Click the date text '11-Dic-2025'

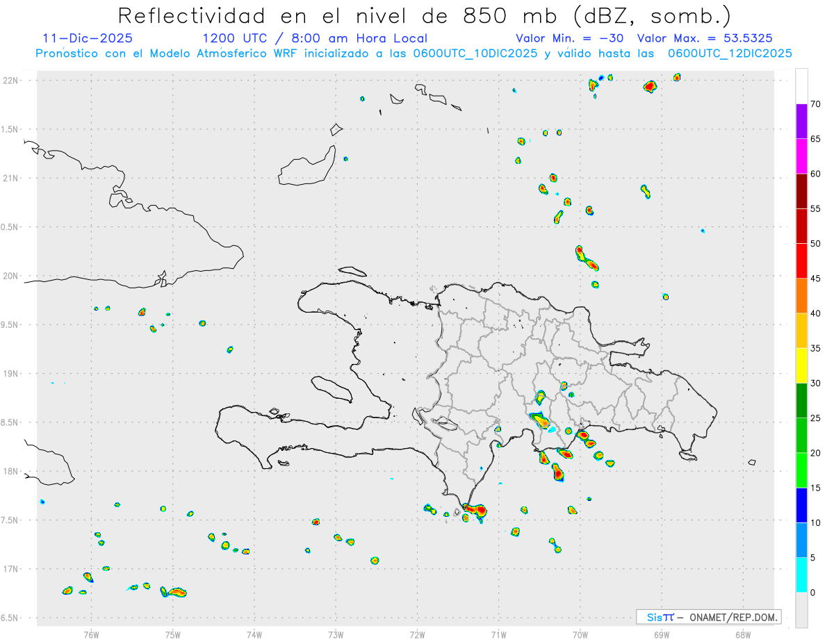88,38
